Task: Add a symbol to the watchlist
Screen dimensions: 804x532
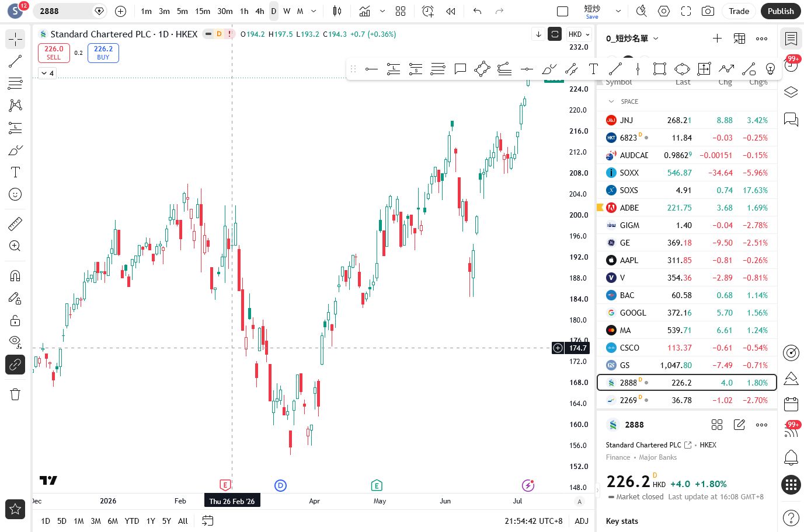Action: point(717,38)
